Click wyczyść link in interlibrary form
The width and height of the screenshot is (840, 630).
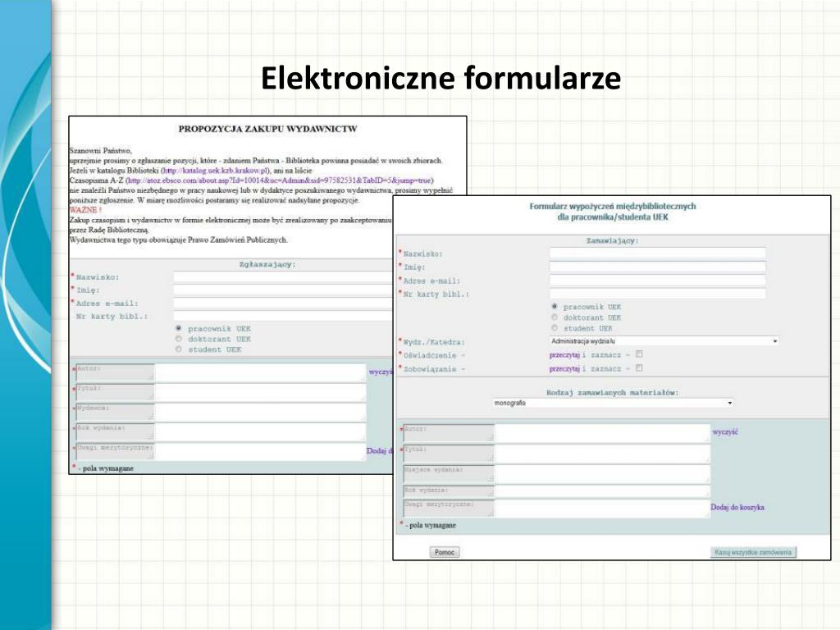(x=725, y=431)
